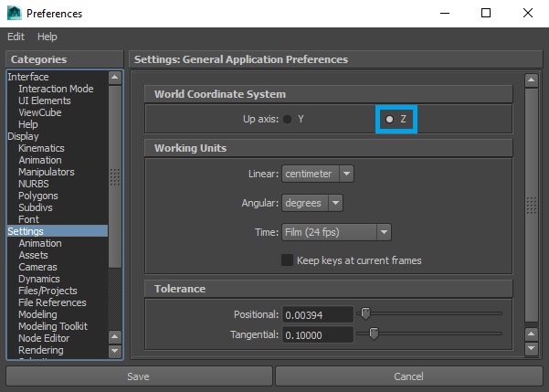This screenshot has width=549, height=392.
Task: Open the Help menu
Action: [x=48, y=37]
